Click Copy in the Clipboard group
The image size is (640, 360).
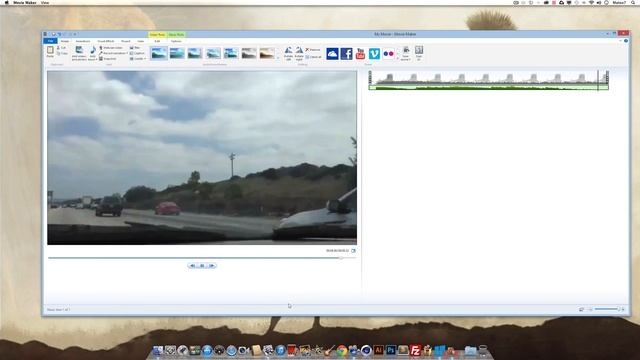pyautogui.click(x=62, y=53)
